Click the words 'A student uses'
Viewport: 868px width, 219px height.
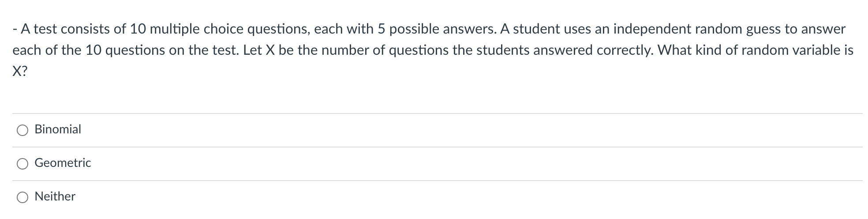click(546, 29)
